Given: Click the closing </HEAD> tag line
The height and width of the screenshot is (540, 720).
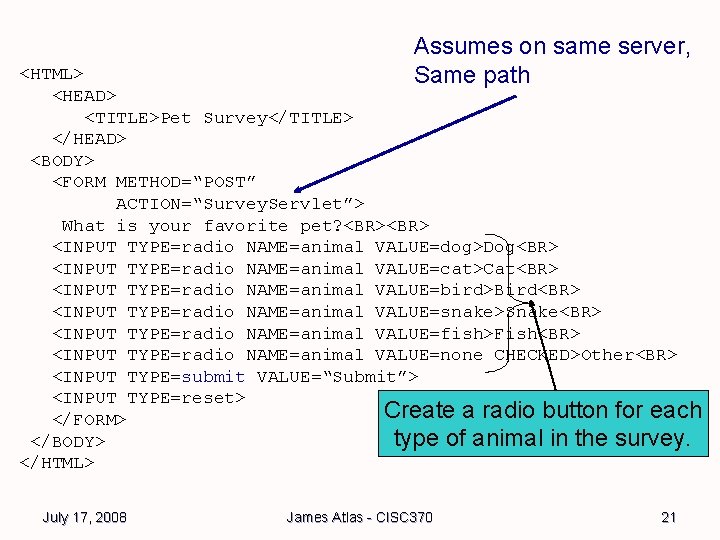Looking at the screenshot, I should click(89, 139).
